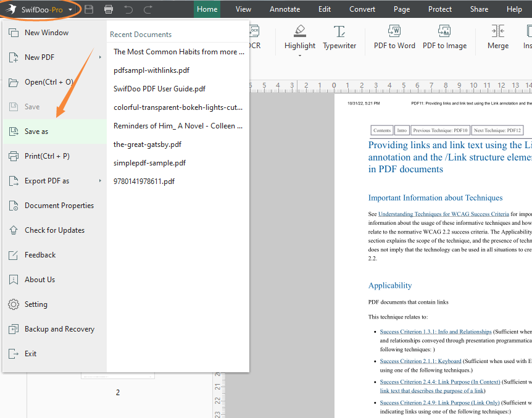The height and width of the screenshot is (418, 532).
Task: Open the Help tab
Action: click(514, 9)
